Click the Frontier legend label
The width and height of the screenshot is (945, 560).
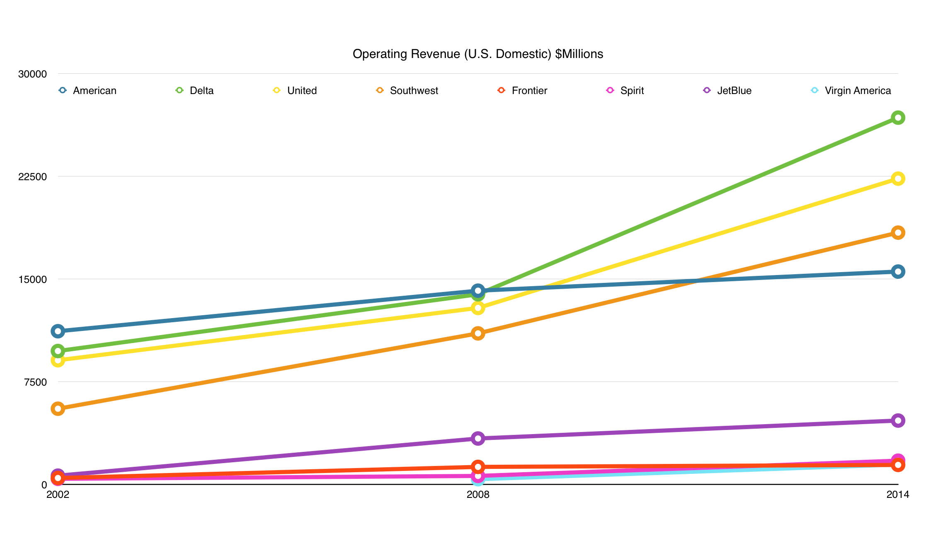click(x=529, y=91)
